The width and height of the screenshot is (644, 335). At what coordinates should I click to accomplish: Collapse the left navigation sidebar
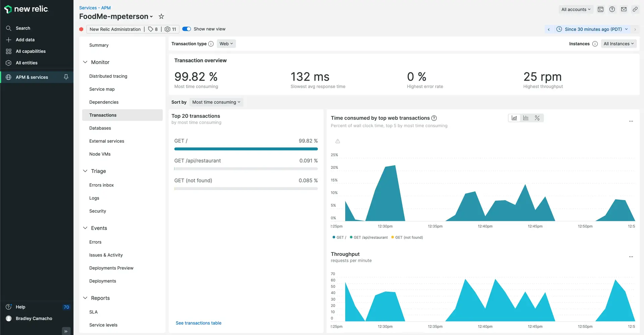[66, 331]
